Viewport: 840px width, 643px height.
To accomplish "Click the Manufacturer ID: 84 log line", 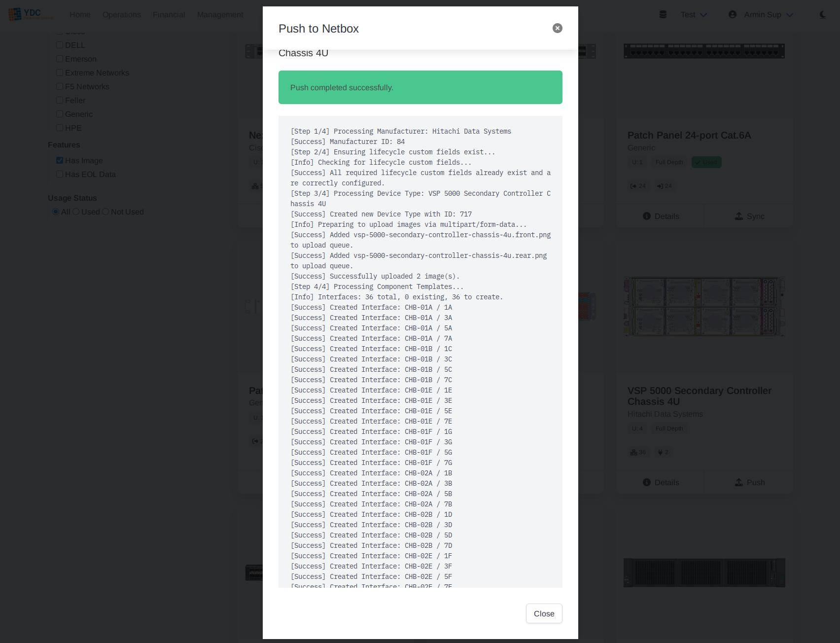I will pos(348,142).
